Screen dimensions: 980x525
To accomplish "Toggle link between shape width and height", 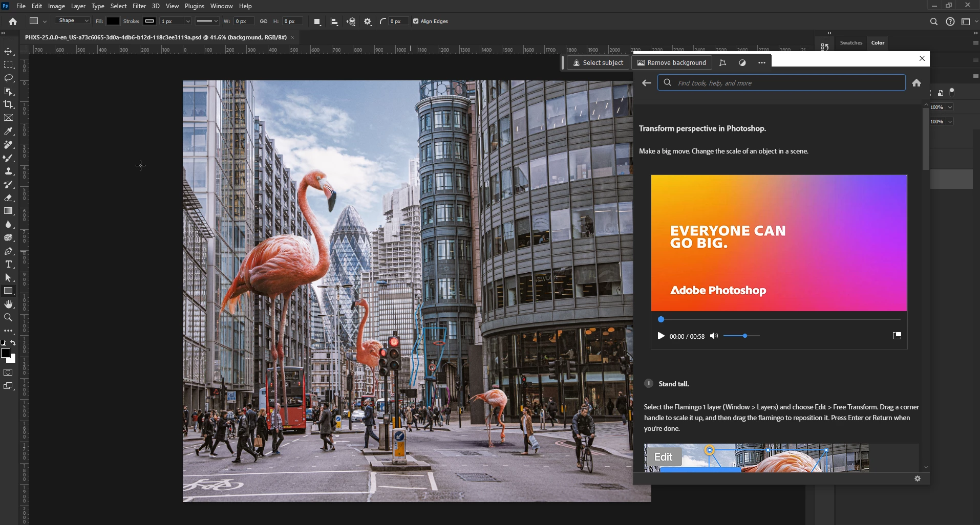I will tap(264, 21).
